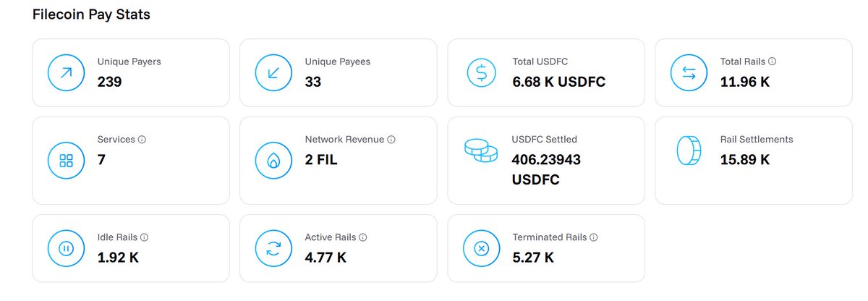Select the Unique Payers value 239

pos(110,82)
